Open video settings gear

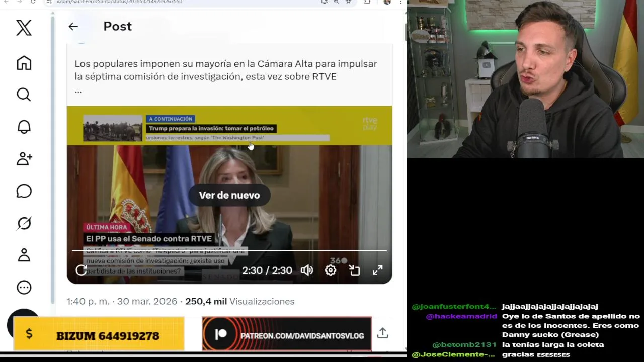[331, 270]
